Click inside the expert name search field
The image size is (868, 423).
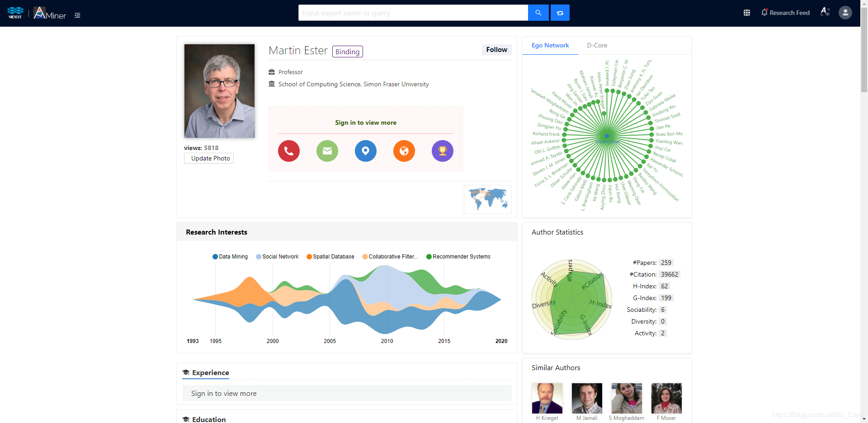(x=413, y=13)
